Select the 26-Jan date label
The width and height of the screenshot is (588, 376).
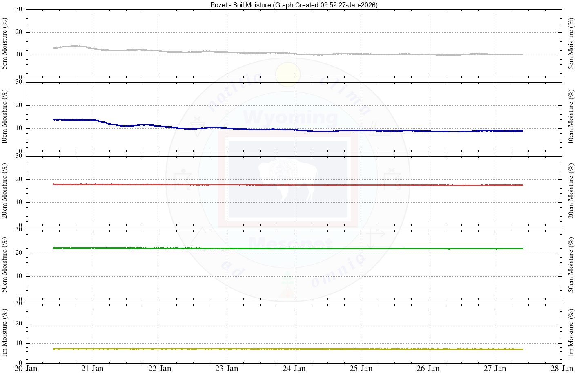pyautogui.click(x=428, y=369)
